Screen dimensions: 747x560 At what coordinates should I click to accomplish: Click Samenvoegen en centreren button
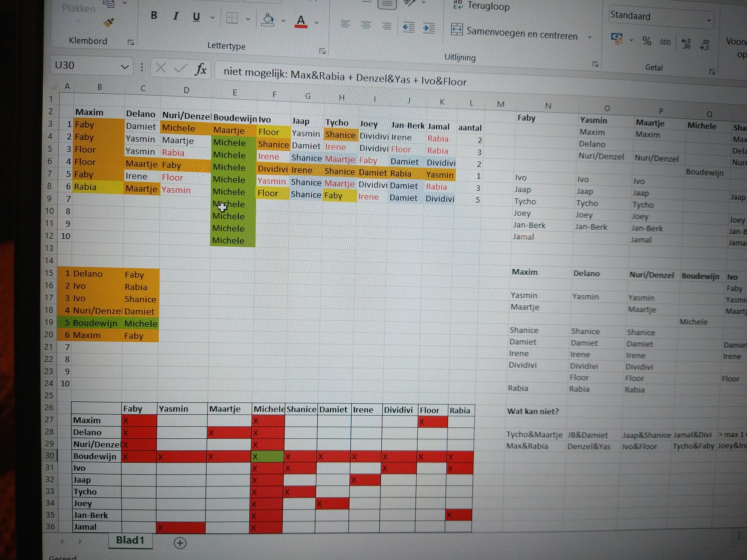[514, 33]
